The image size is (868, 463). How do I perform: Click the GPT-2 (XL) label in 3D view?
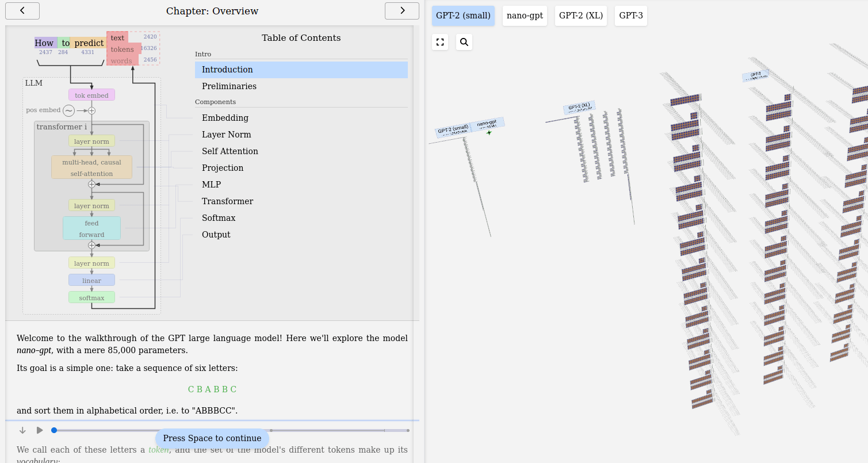(579, 108)
